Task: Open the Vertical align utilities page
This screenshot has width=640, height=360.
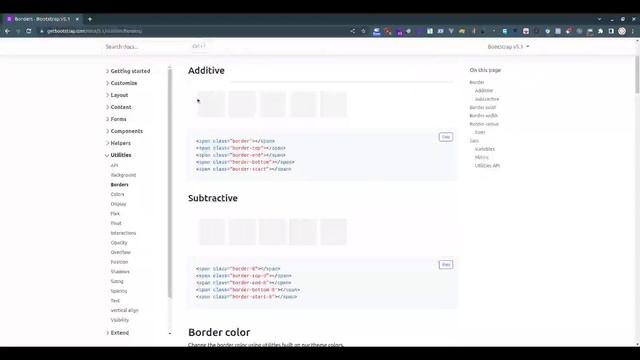Action: [124, 310]
